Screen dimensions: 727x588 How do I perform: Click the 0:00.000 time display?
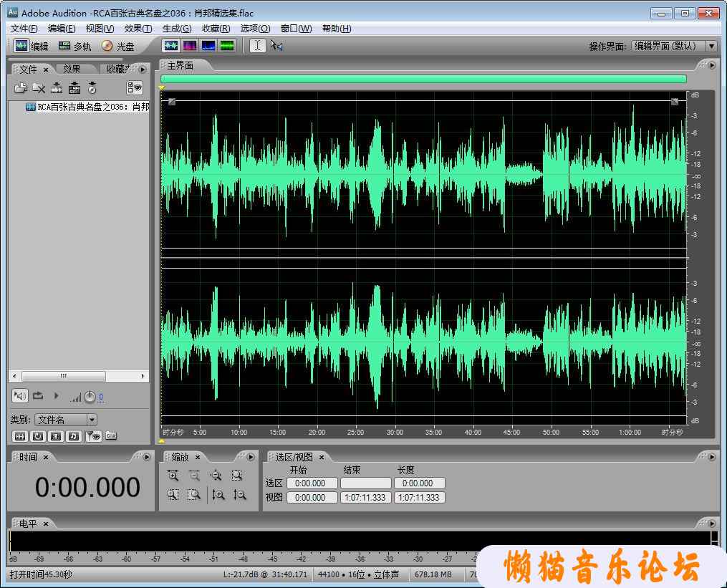pyautogui.click(x=87, y=487)
